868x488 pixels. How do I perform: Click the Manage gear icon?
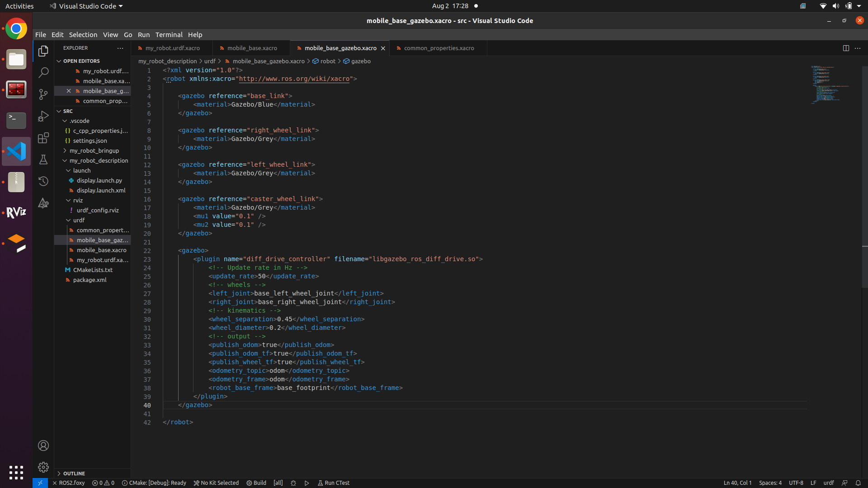(43, 467)
